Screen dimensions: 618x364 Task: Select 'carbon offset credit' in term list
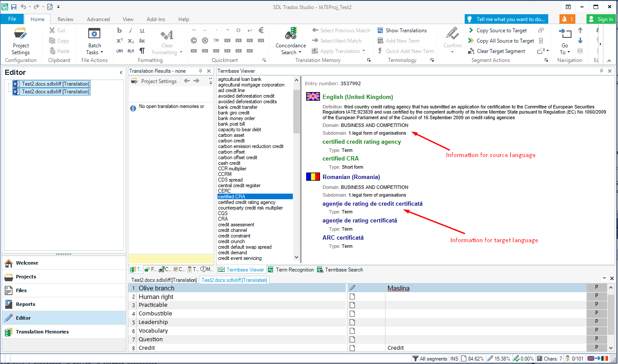coord(238,157)
